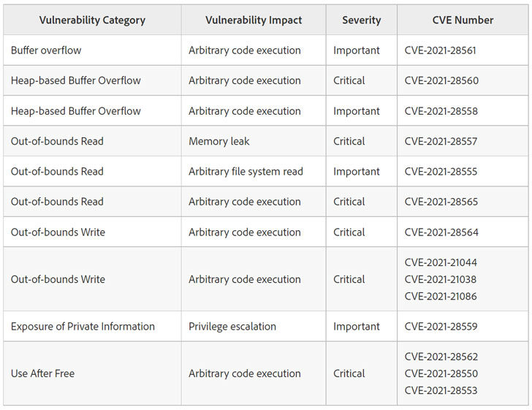The image size is (532, 410).
Task: Select CVE-2021-28555 entry
Action: pyautogui.click(x=441, y=172)
